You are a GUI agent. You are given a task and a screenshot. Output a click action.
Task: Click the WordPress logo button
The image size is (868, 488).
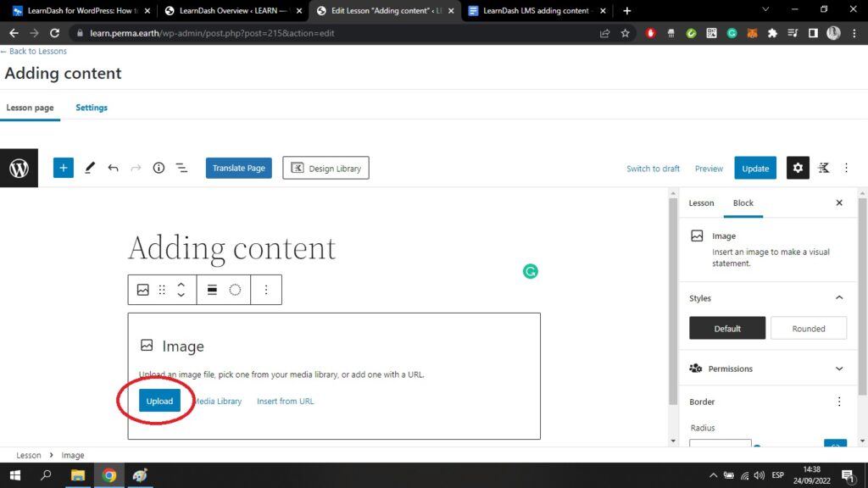[19, 168]
